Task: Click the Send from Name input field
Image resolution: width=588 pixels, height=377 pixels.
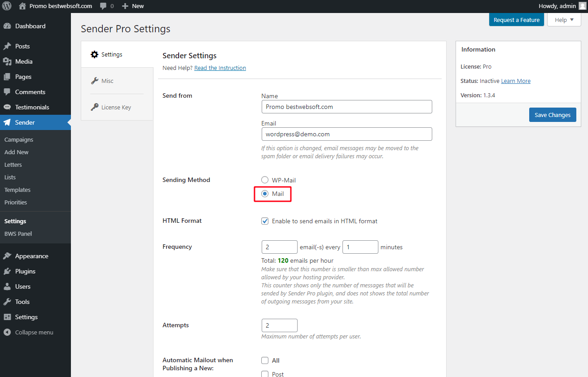Action: pos(347,107)
